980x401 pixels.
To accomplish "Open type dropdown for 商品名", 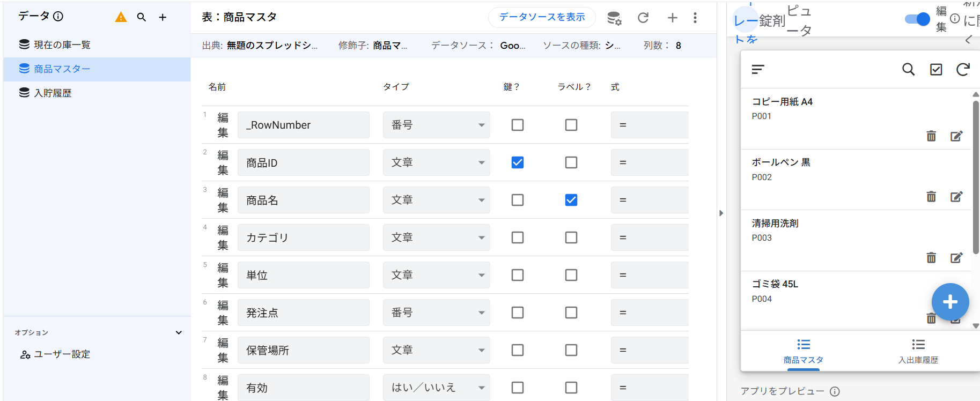I will pyautogui.click(x=436, y=200).
